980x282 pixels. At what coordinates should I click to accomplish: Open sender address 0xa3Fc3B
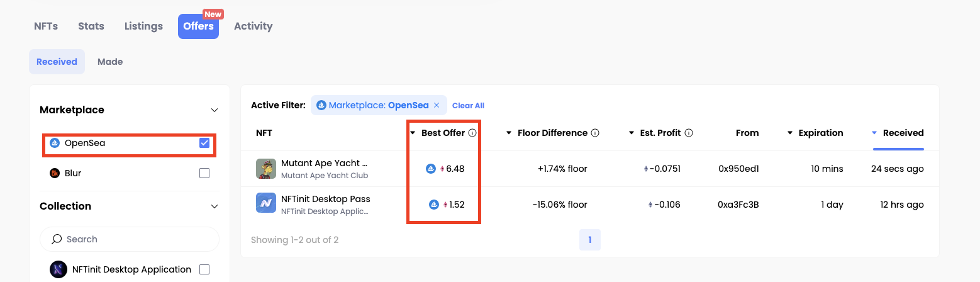[738, 205]
